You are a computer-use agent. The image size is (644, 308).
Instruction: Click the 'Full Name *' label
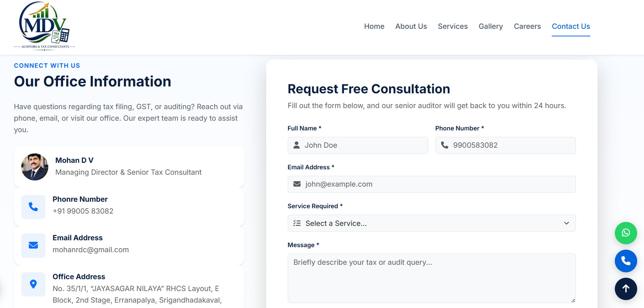click(304, 128)
